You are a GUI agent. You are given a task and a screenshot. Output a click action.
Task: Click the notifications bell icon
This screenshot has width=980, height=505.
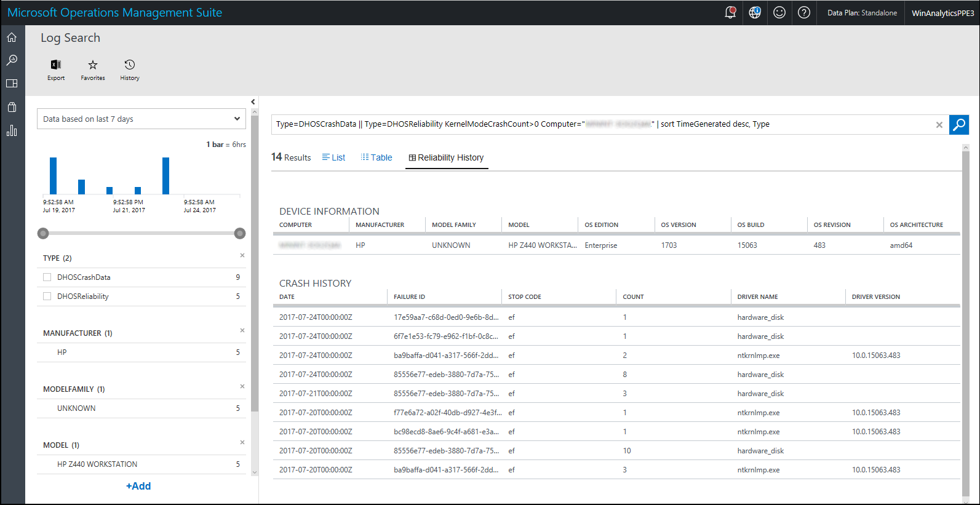[x=730, y=12]
